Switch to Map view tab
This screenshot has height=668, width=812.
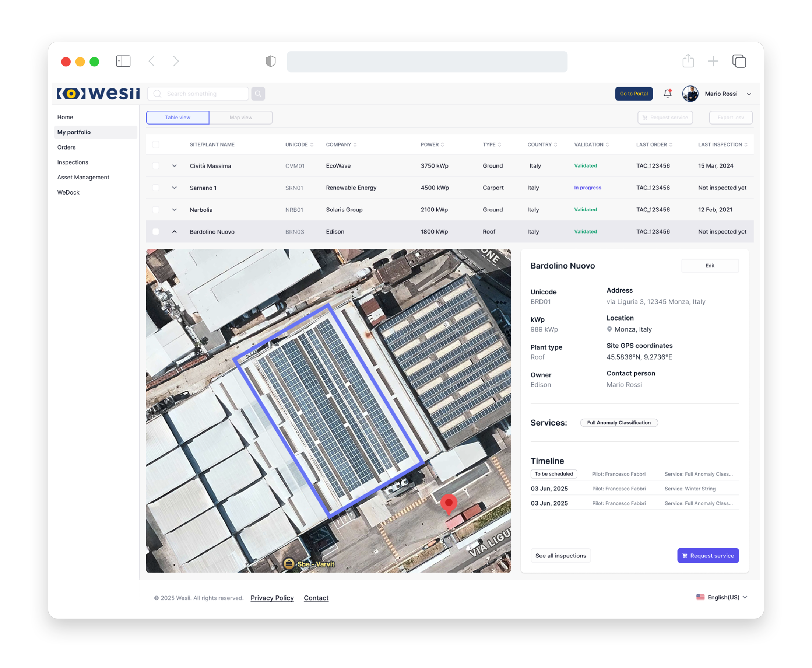click(x=241, y=118)
